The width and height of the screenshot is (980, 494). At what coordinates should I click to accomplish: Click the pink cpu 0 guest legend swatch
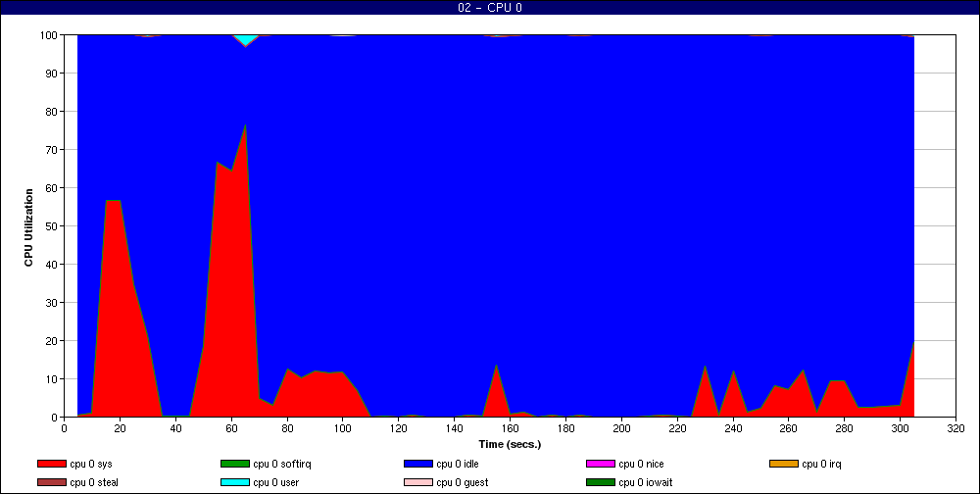click(x=418, y=482)
